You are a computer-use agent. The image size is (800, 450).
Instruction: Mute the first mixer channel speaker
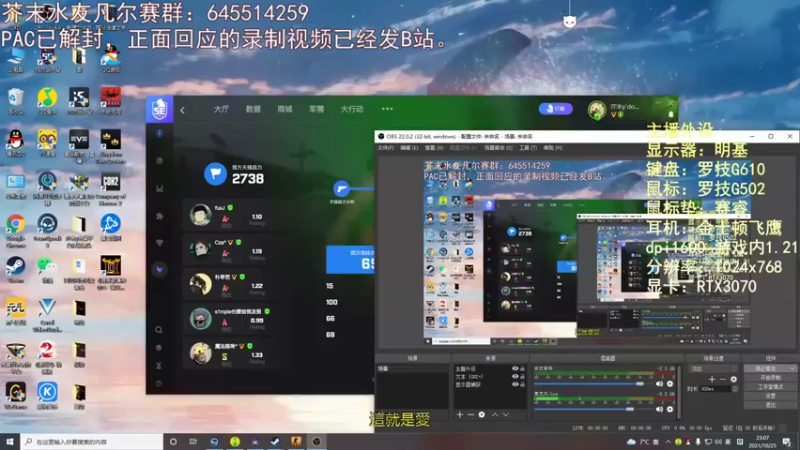[659, 384]
